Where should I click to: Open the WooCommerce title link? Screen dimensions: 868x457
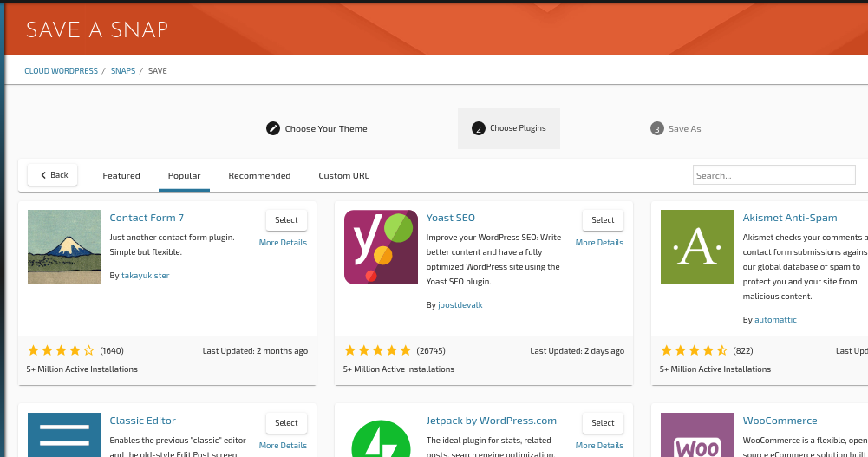point(780,421)
